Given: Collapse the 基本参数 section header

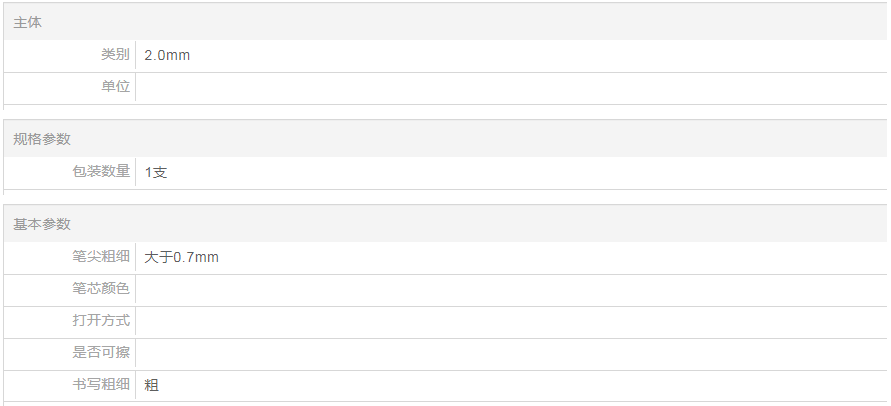Looking at the screenshot, I should (x=42, y=224).
